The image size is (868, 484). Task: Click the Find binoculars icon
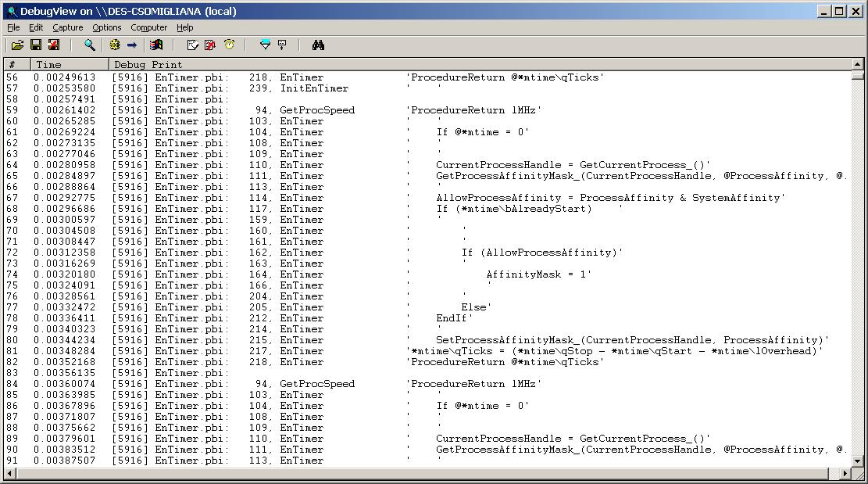coord(318,45)
